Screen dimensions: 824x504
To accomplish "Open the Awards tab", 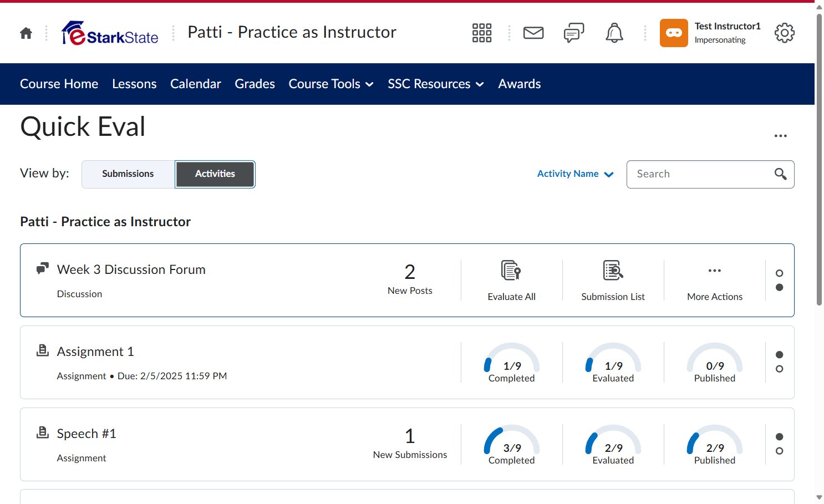I will tap(520, 84).
